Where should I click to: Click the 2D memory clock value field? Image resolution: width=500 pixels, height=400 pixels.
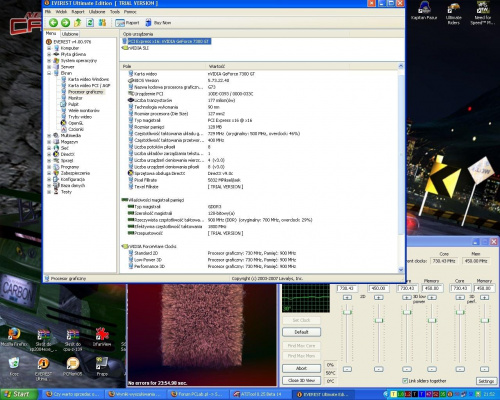(378, 288)
